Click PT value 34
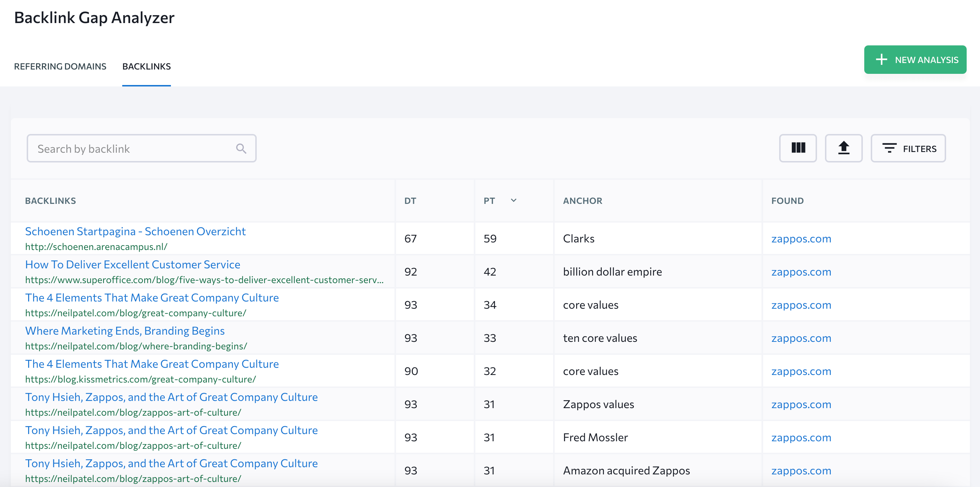The width and height of the screenshot is (980, 487). [x=490, y=305]
